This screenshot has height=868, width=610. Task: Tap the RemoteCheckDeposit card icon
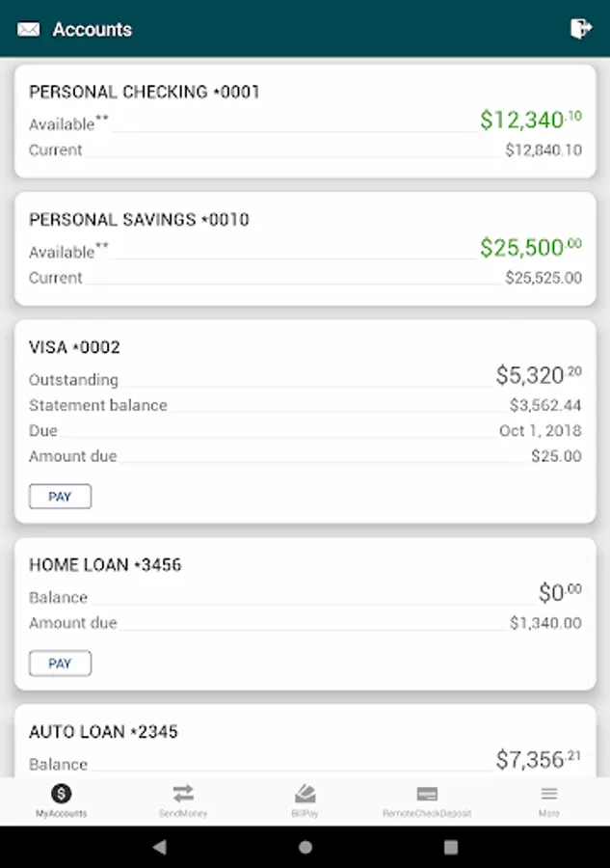427,794
